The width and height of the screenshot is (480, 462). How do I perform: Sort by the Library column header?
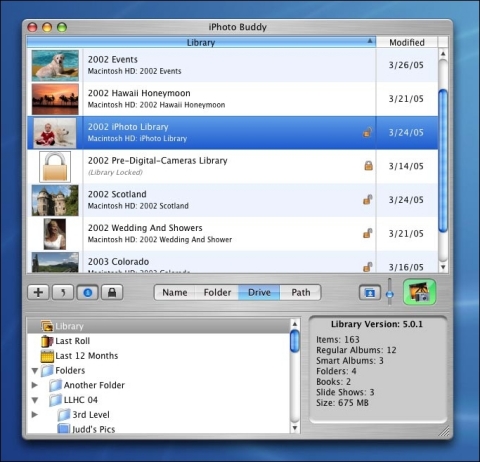(x=201, y=42)
